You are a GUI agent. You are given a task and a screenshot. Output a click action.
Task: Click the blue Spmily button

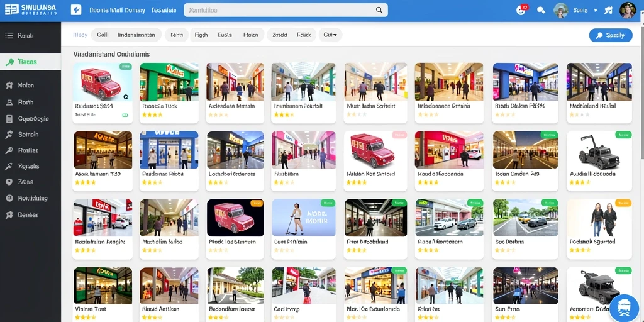611,35
